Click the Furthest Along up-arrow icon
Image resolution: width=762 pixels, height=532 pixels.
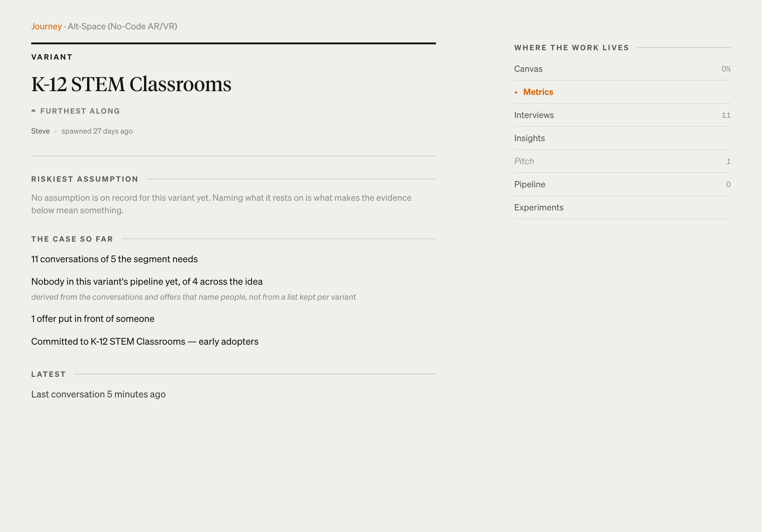point(33,111)
